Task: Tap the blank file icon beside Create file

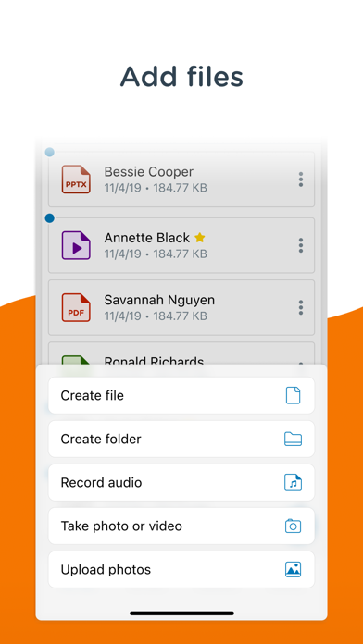Action: 294,395
